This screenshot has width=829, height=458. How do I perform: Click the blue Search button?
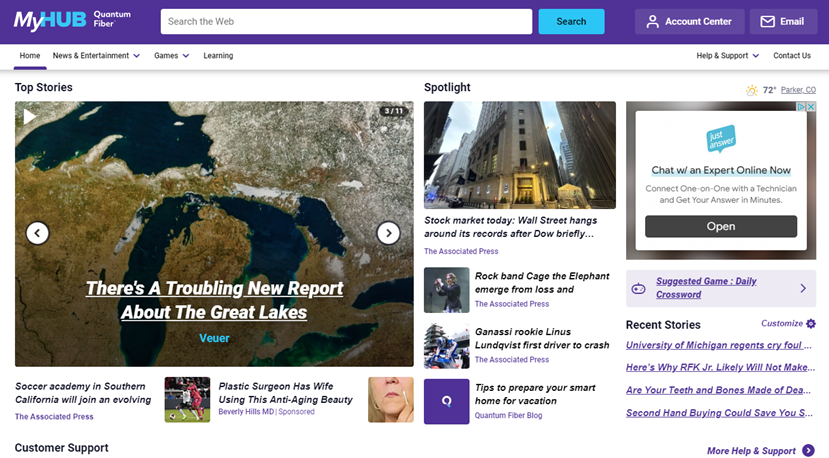[571, 22]
